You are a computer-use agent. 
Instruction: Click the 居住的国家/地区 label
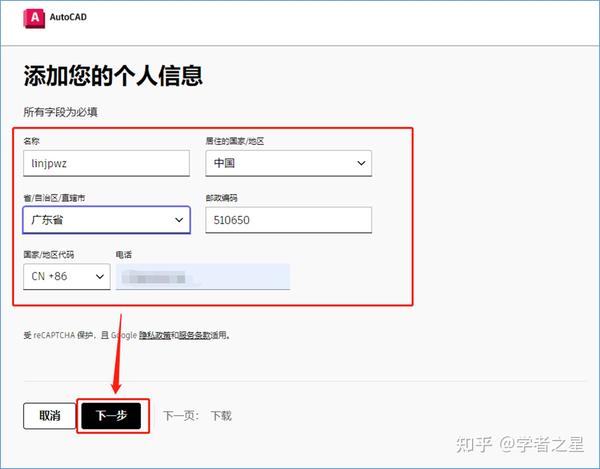coord(235,141)
